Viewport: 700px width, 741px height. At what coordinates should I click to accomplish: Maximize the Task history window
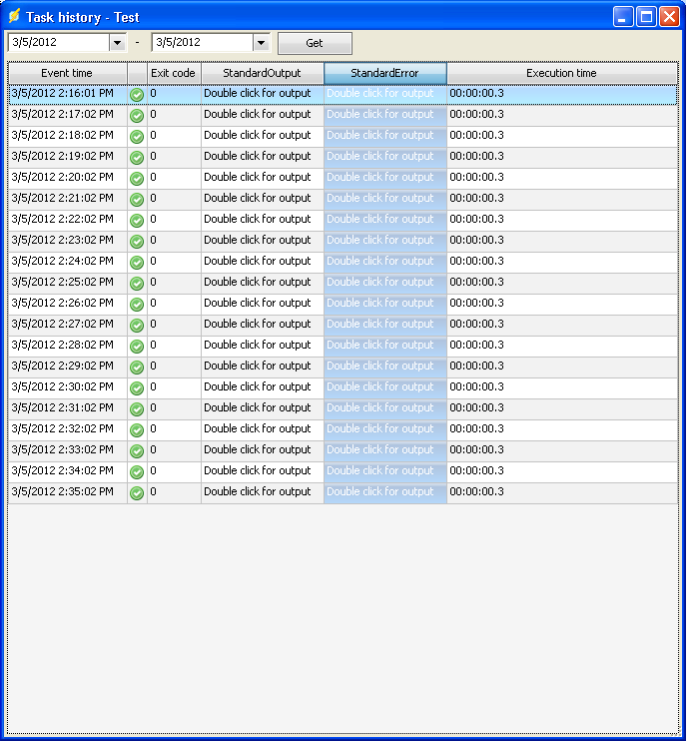click(x=646, y=16)
